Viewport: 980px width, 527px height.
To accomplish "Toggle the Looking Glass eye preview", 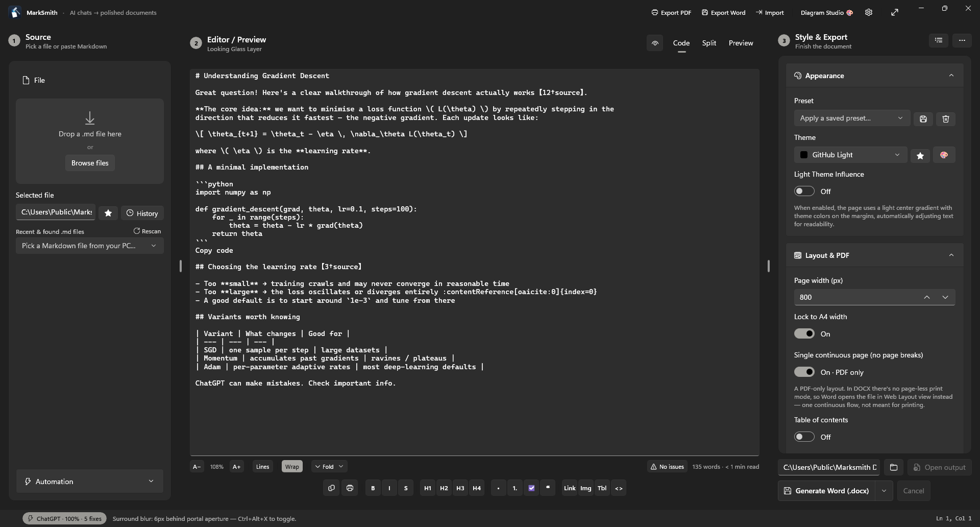I will click(x=655, y=43).
